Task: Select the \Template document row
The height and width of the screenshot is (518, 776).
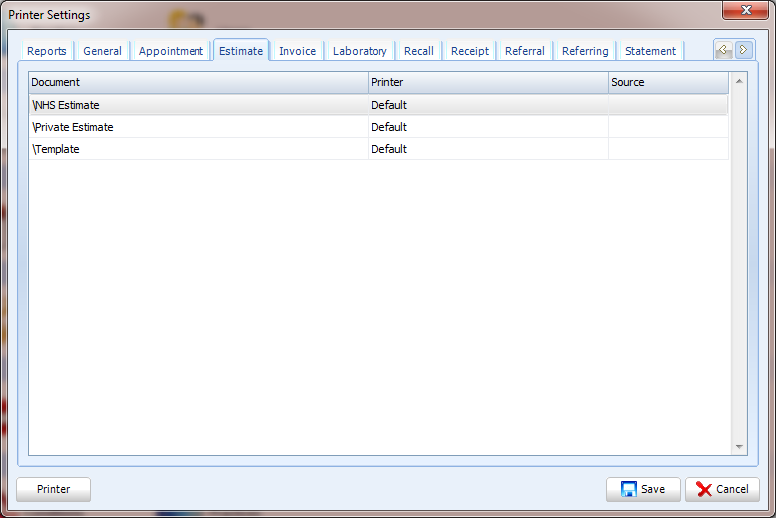Action: 379,149
